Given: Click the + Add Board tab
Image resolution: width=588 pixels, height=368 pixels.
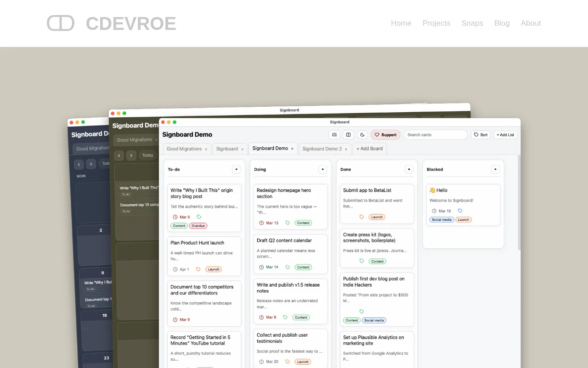Looking at the screenshot, I should (369, 149).
